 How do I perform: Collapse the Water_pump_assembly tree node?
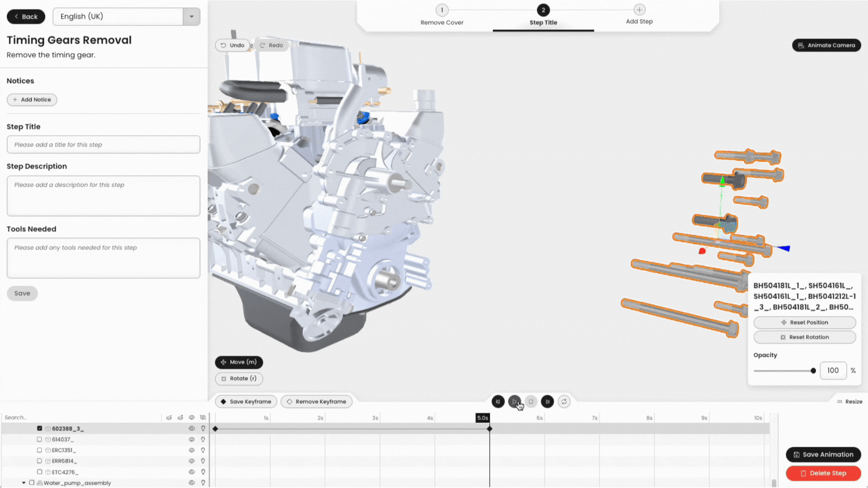pyautogui.click(x=24, y=483)
